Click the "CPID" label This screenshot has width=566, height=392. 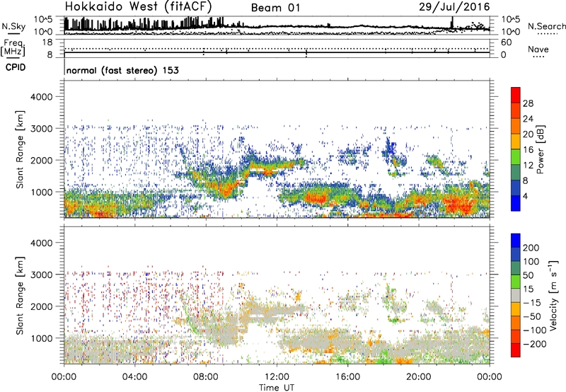pyautogui.click(x=16, y=67)
